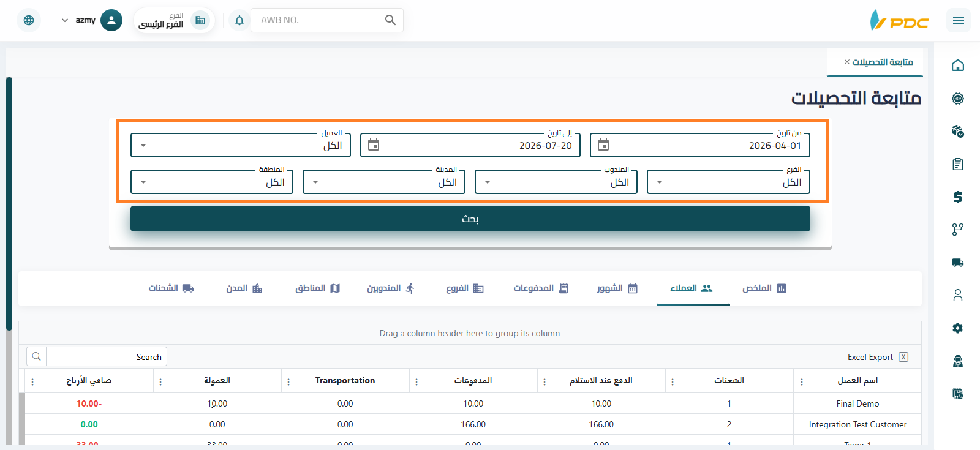Switch to the الفروع tab

point(464,288)
